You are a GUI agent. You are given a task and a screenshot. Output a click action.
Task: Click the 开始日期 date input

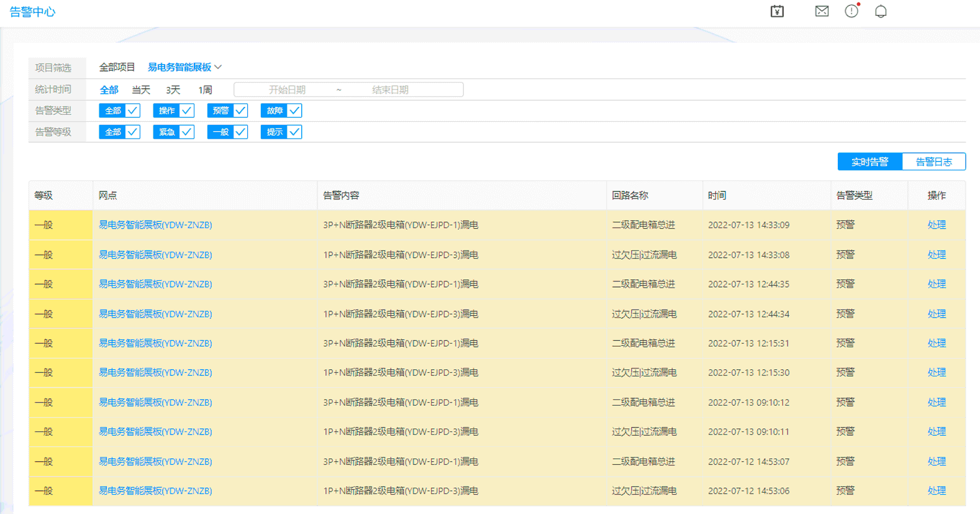click(287, 90)
